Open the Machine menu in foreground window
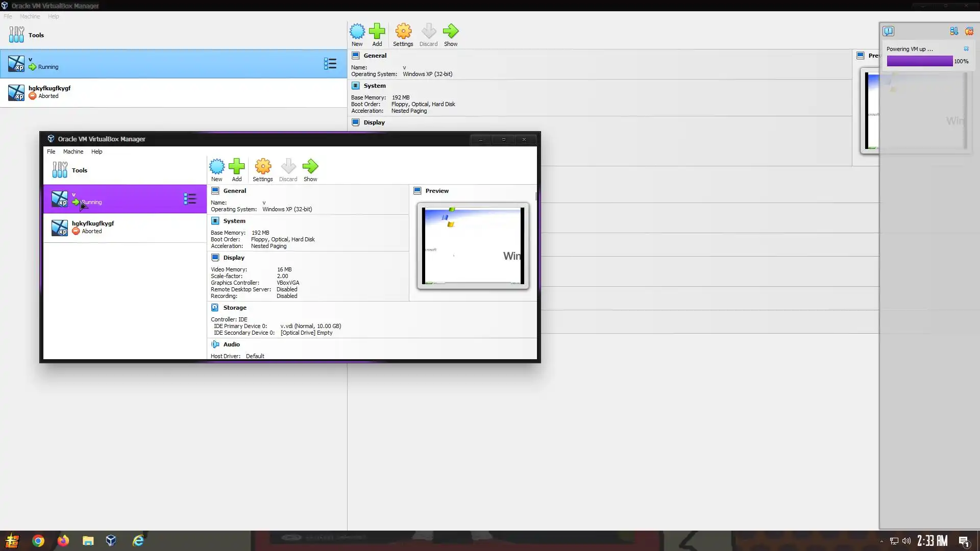Screen dimensions: 980x551 point(73,152)
